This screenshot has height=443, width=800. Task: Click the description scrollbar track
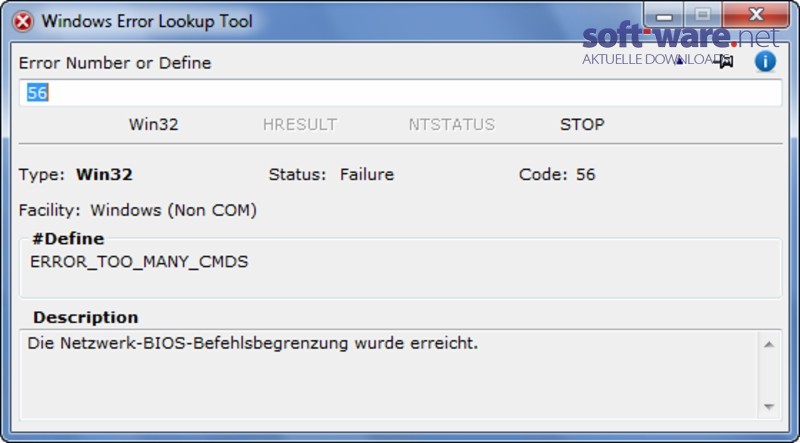coord(769,376)
